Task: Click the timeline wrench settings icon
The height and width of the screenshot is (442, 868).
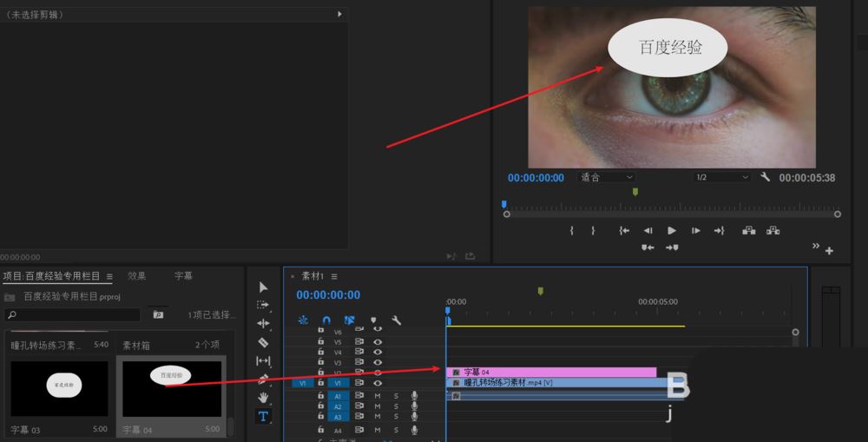Action: tap(397, 320)
